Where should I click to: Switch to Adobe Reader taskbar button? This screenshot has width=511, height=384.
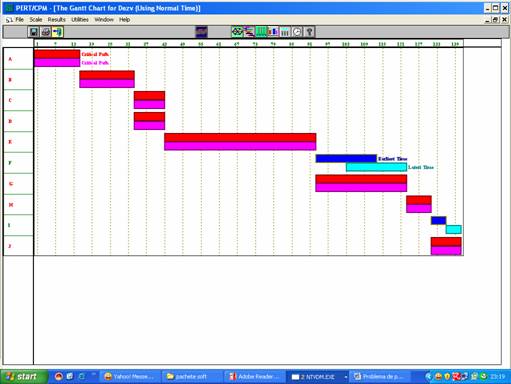coord(255,377)
